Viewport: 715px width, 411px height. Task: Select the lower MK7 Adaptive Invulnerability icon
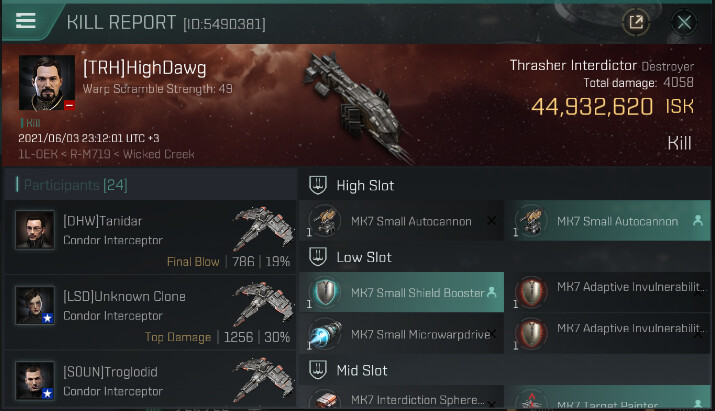coord(531,333)
